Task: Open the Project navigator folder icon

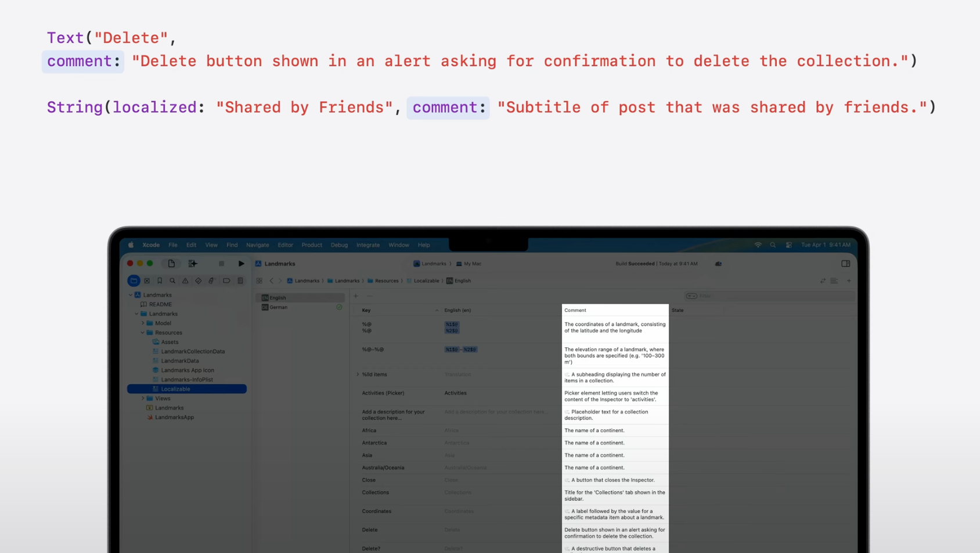Action: coord(134,281)
